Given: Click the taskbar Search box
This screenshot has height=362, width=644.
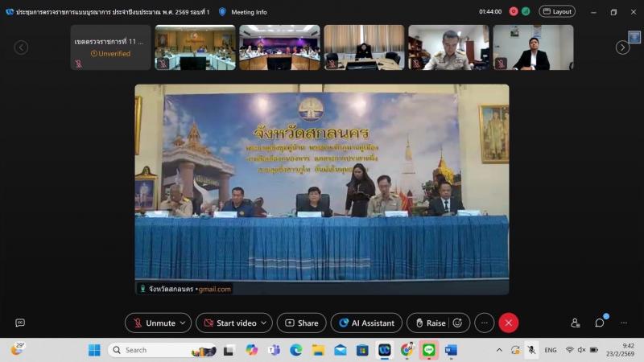Looking at the screenshot, I should pos(163,350).
